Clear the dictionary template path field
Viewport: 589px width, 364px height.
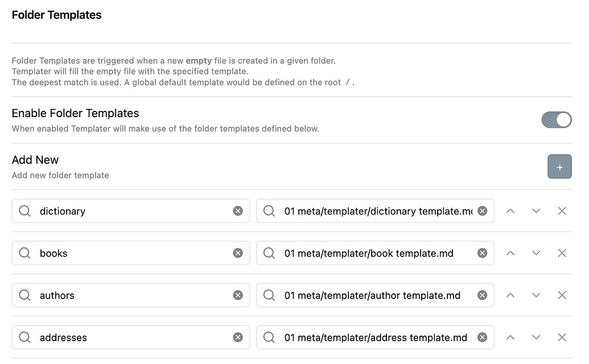(x=482, y=210)
